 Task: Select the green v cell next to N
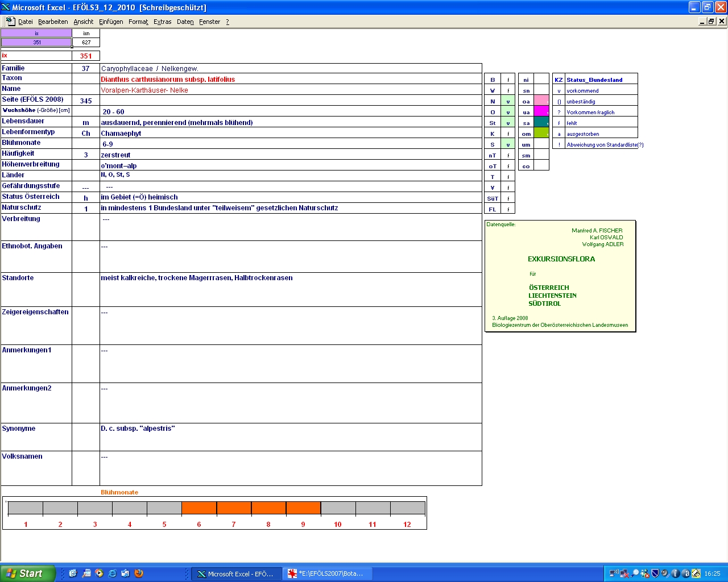[508, 101]
